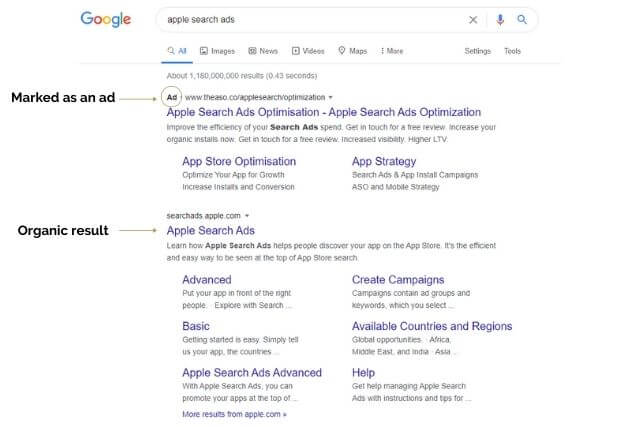Open search Settings
640x427 pixels.
pos(478,51)
